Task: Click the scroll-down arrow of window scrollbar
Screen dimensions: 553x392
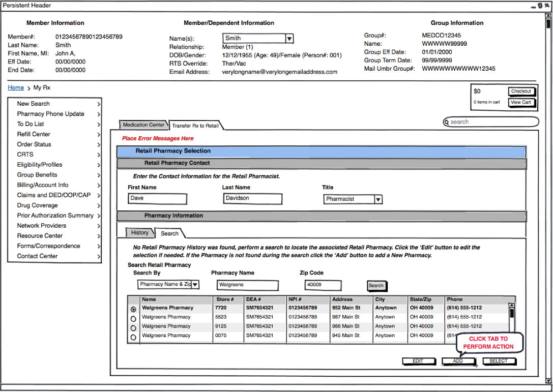Action: click(x=548, y=381)
